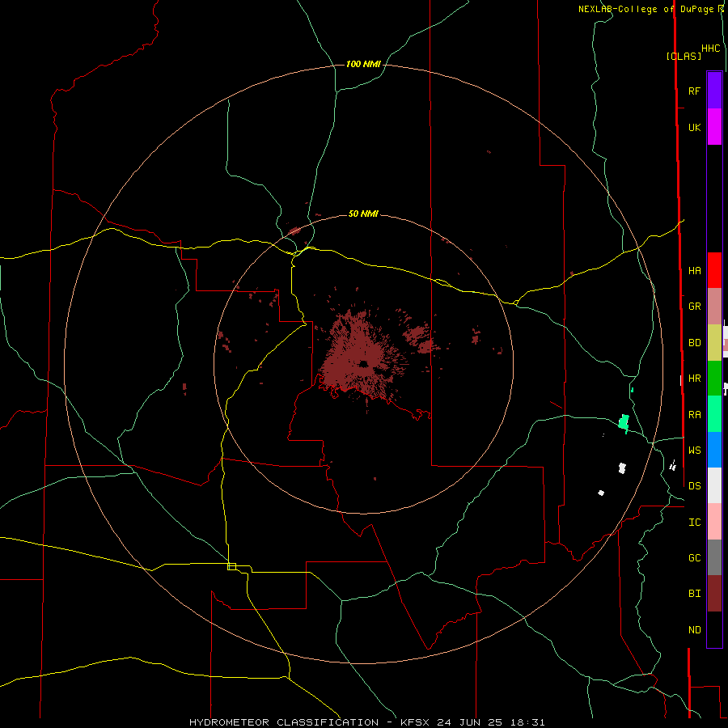Click the gray GC legend swatch

click(714, 557)
